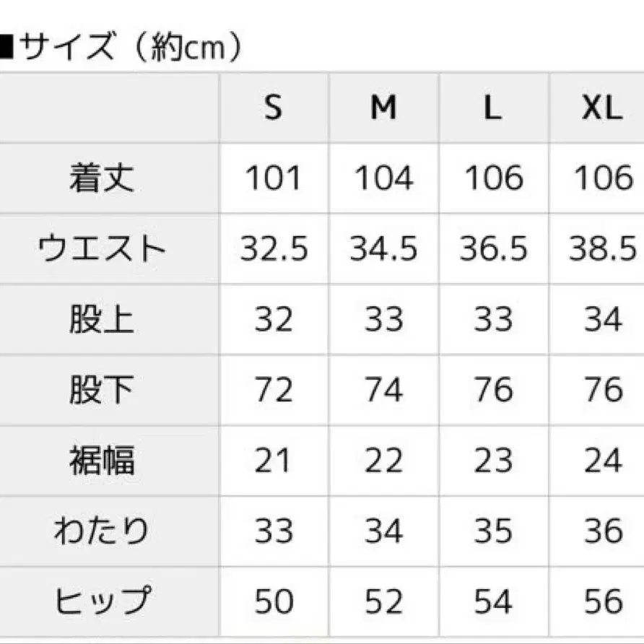Click the 72 inseam value for S
This screenshot has height=644, width=644.
click(x=273, y=391)
